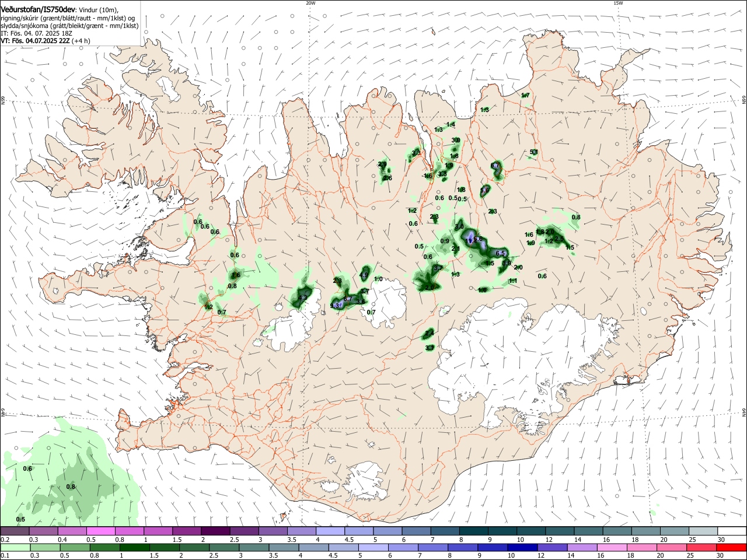Click the 5.1 precipitation value on the map
This screenshot has width=747, height=560.
pos(534,152)
